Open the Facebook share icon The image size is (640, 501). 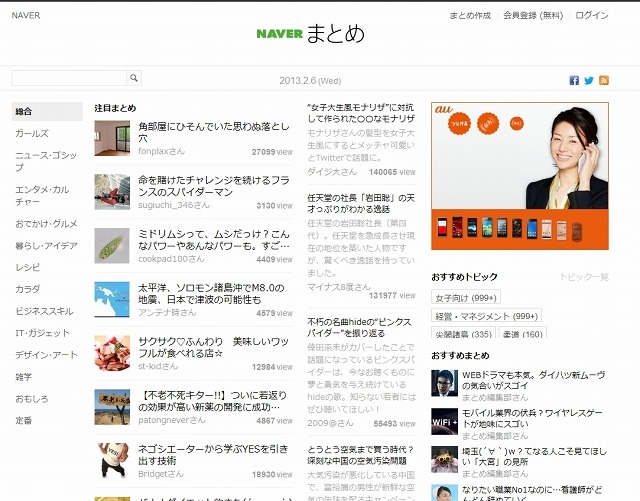click(574, 80)
